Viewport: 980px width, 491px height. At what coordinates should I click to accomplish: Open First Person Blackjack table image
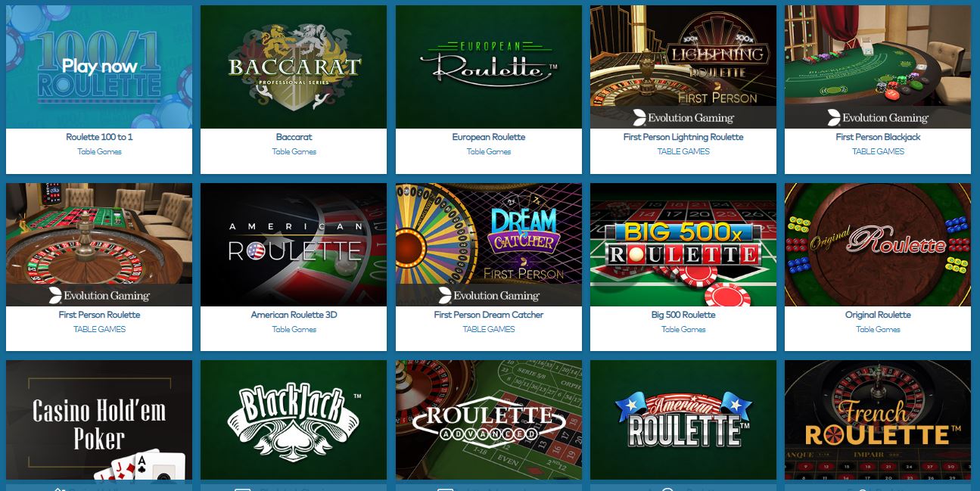point(878,67)
